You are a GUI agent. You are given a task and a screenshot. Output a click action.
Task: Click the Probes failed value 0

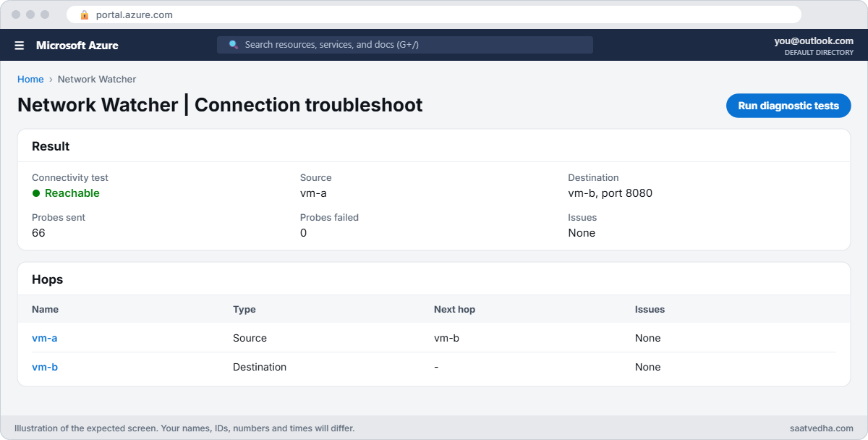tap(303, 233)
